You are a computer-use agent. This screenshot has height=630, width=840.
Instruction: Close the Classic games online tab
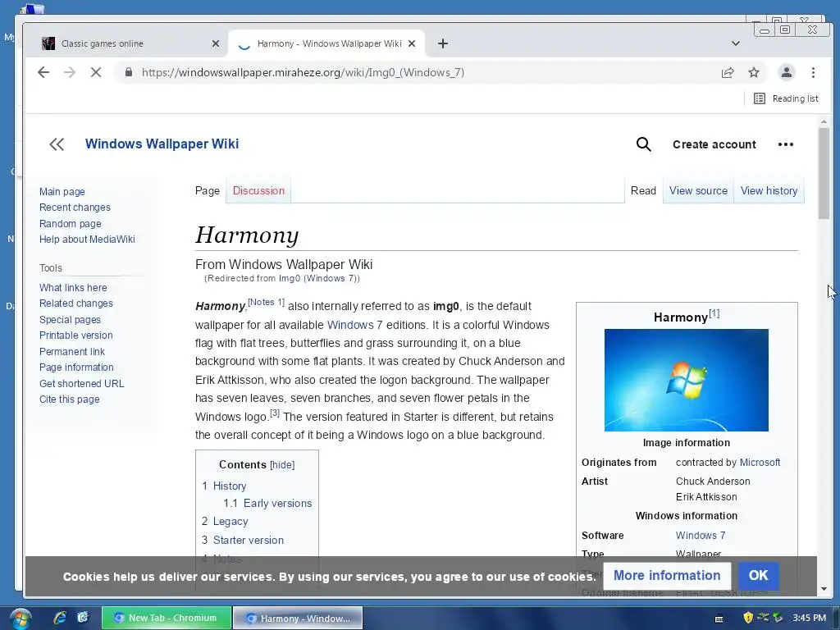tap(216, 43)
